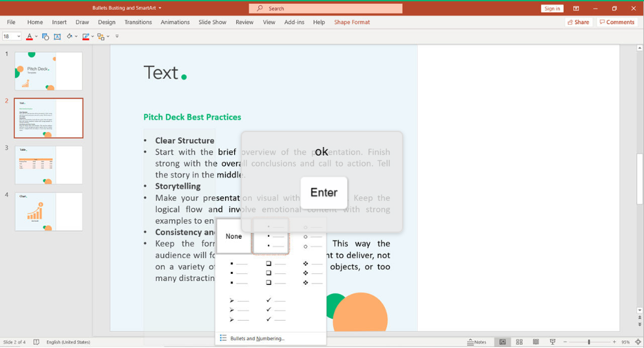The height and width of the screenshot is (348, 644).
Task: Click the Pitch Deck Best Practices heading
Action: pyautogui.click(x=192, y=117)
